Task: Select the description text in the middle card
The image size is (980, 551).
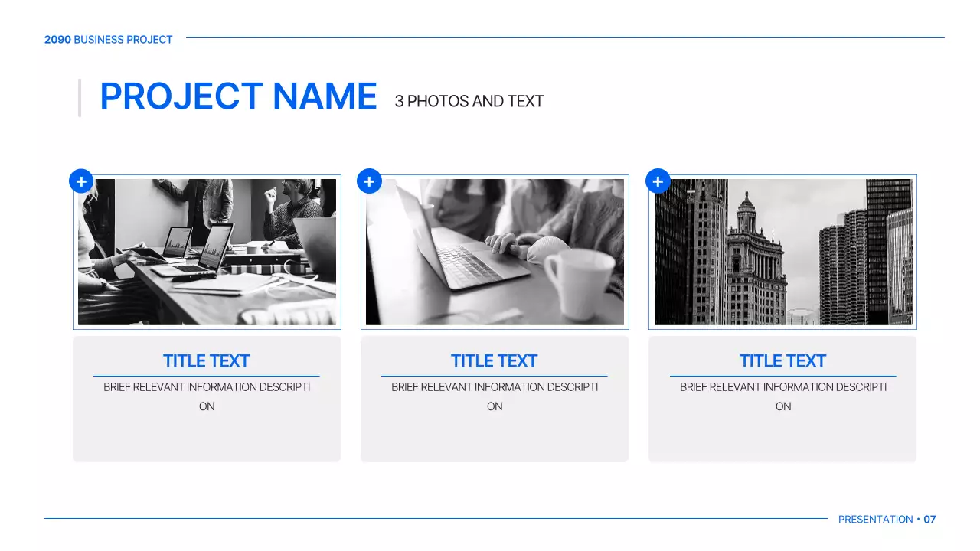Action: [495, 396]
